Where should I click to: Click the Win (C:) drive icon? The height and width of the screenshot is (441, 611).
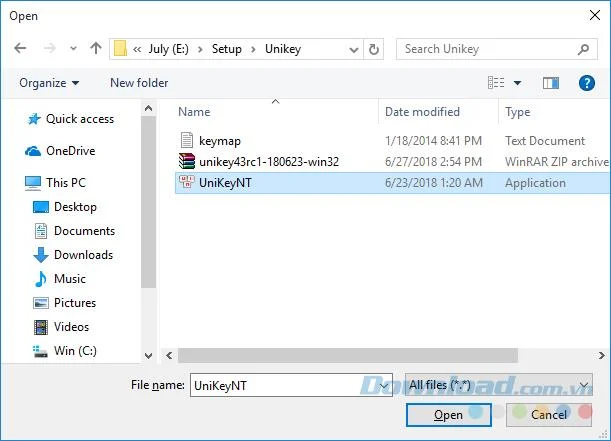(40, 351)
